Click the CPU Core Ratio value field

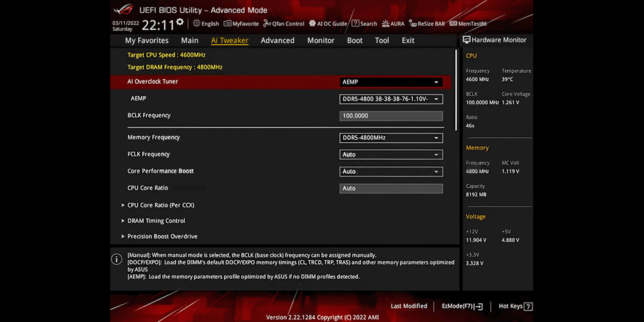[x=391, y=189]
